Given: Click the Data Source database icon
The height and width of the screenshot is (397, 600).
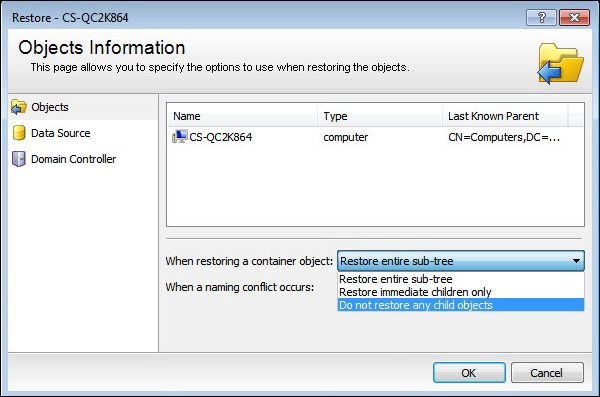Looking at the screenshot, I should pos(18,133).
